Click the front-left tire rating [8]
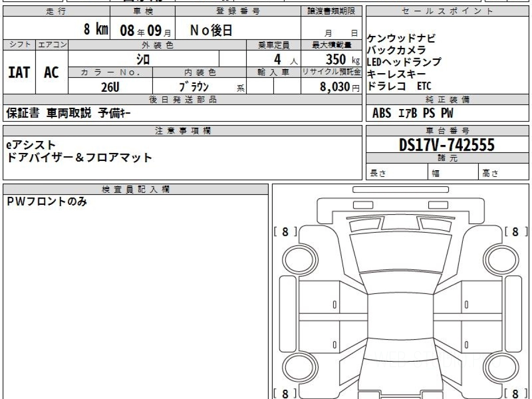 [285, 231]
